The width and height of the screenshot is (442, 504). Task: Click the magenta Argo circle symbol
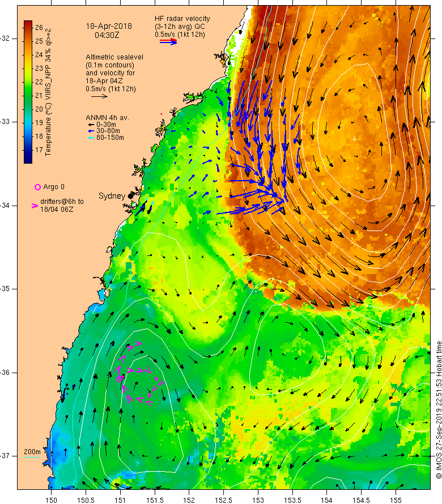37,187
